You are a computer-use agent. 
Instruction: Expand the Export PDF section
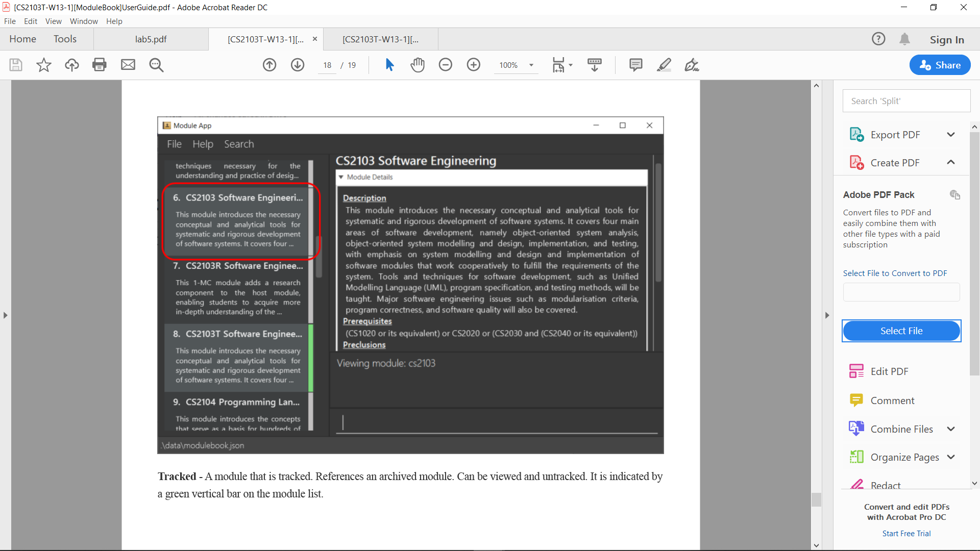click(x=950, y=135)
